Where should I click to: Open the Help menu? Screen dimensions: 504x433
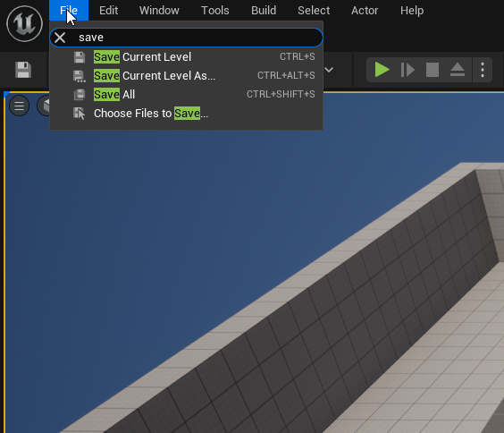click(412, 11)
